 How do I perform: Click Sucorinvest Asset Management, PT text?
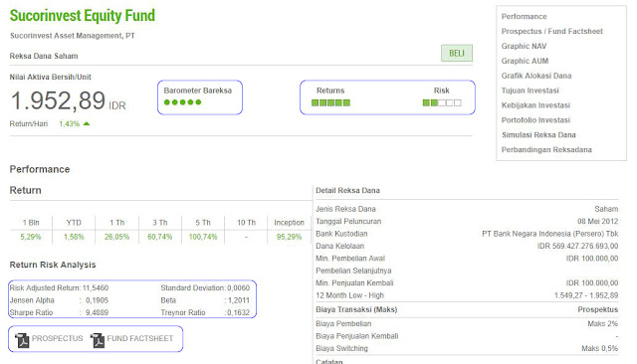tap(73, 36)
